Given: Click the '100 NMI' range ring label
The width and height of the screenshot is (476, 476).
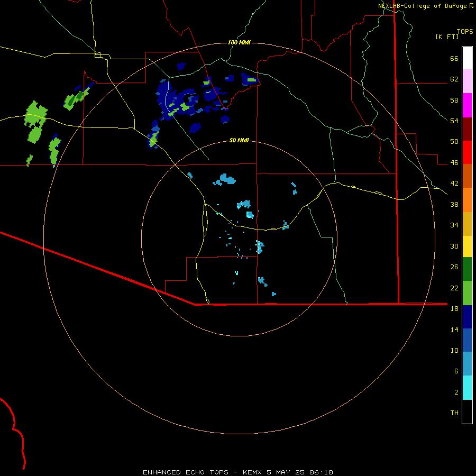Looking at the screenshot, I should coord(239,42).
